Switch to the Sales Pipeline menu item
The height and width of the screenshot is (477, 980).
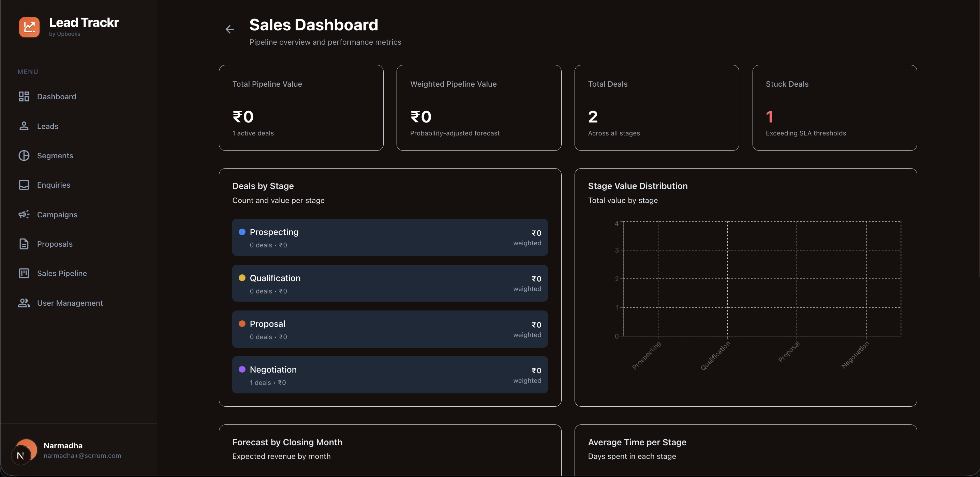(62, 273)
